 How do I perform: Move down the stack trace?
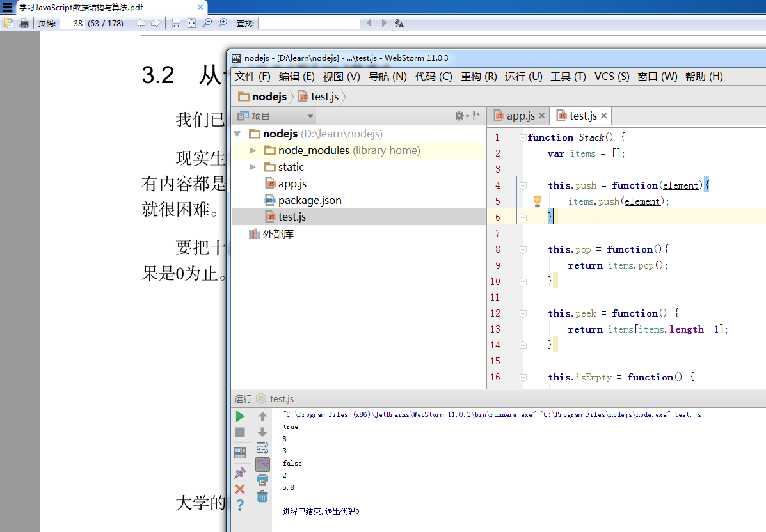point(262,432)
